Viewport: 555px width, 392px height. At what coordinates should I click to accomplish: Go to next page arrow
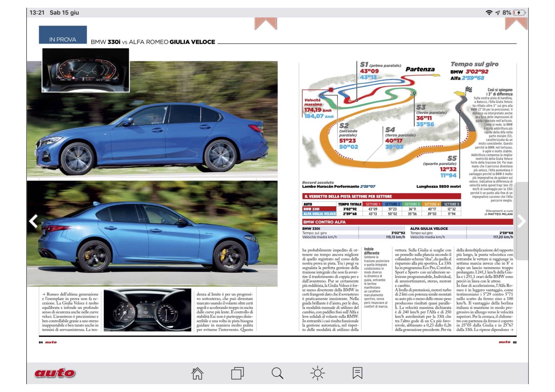tap(521, 221)
